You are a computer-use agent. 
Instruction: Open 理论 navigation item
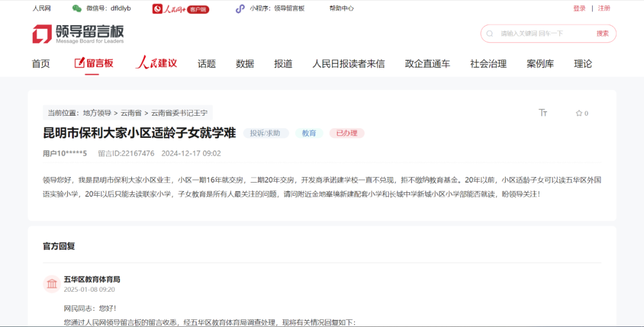tap(583, 64)
